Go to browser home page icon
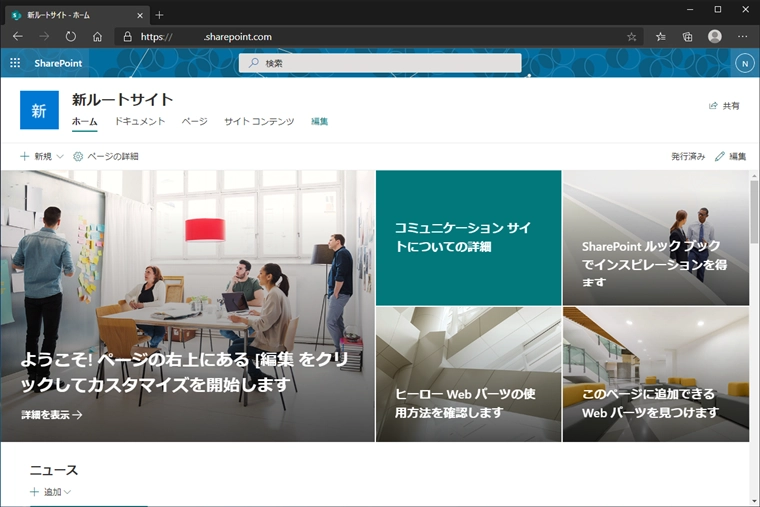The image size is (760, 507). [97, 37]
